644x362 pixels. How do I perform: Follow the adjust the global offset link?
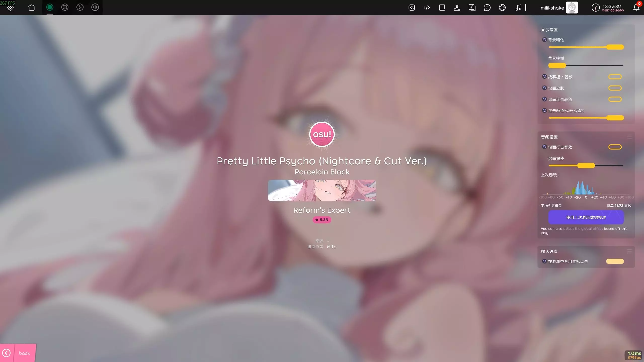[583, 229]
